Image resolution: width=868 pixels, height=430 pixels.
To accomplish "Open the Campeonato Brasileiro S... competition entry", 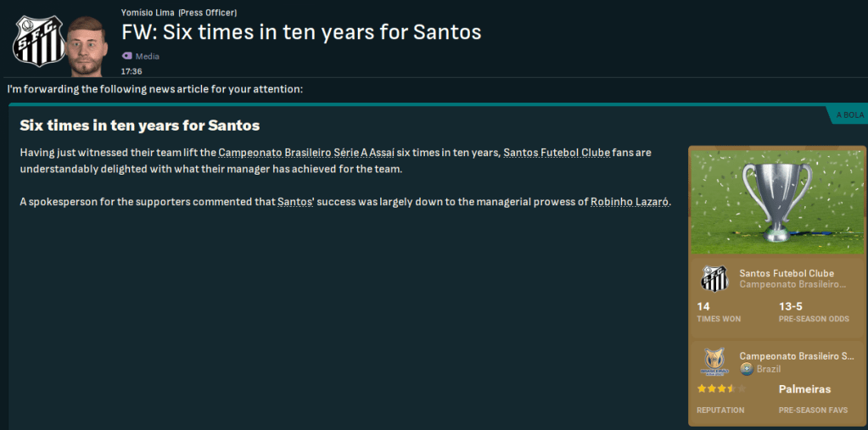I will (x=796, y=356).
